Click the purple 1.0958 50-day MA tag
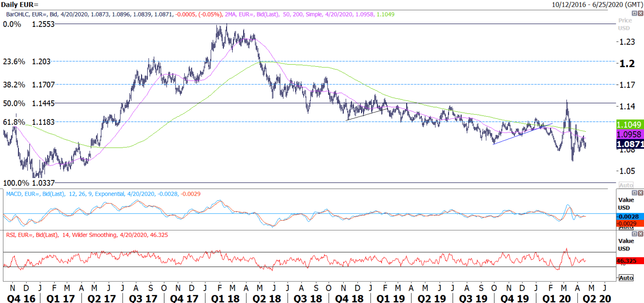Viewport: 644px width, 303px height. 629,134
